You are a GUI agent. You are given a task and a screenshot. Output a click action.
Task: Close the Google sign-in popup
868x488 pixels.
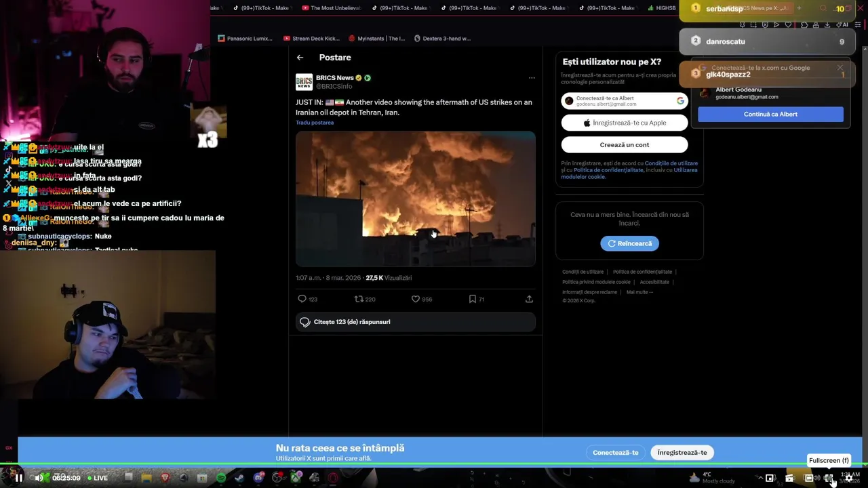coord(840,68)
